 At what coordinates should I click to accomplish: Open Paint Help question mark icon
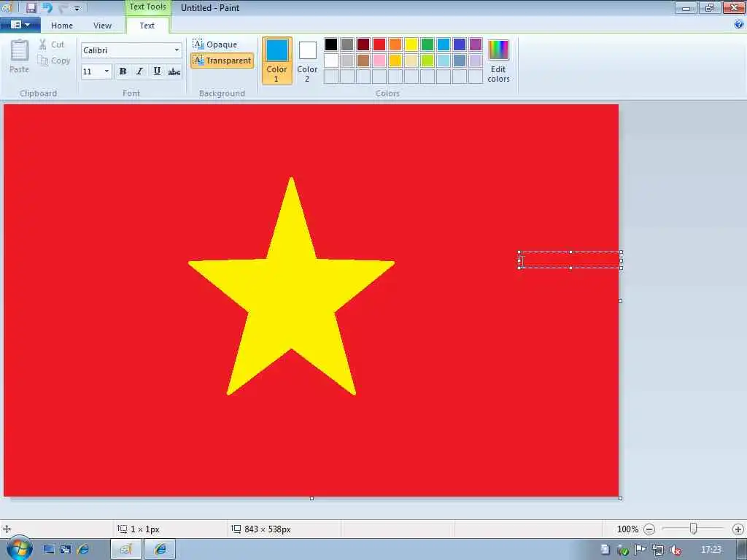pos(739,25)
